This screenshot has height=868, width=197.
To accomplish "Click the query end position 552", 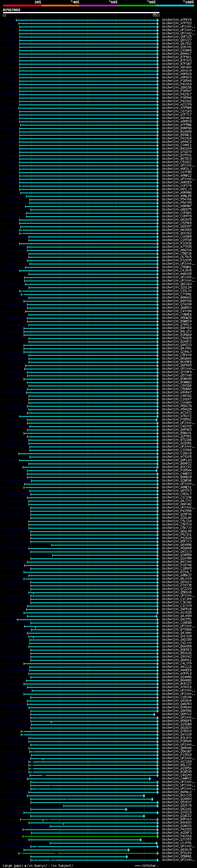I will tap(155, 15).
